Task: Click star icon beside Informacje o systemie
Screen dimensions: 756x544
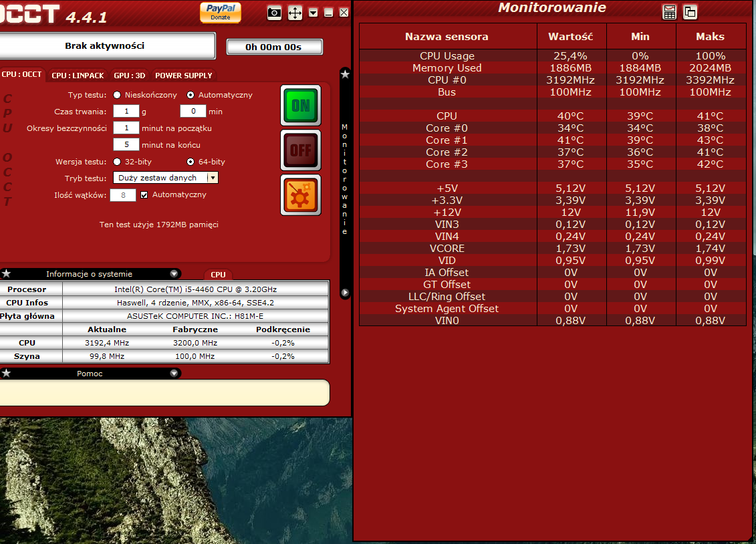Action: point(6,274)
